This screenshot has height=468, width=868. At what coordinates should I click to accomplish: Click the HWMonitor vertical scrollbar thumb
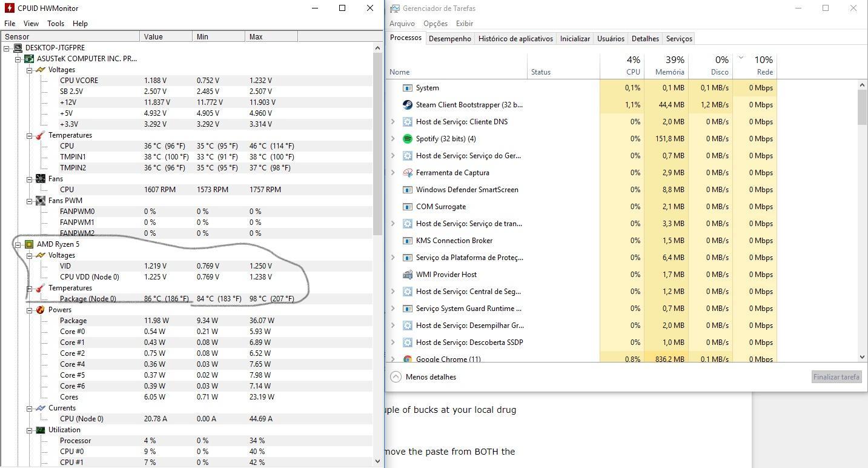point(378,144)
